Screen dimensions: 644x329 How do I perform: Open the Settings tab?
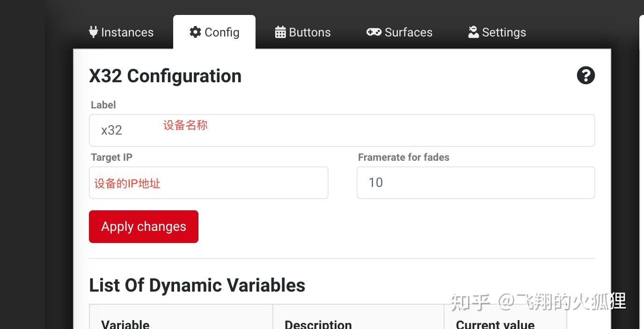coord(497,32)
